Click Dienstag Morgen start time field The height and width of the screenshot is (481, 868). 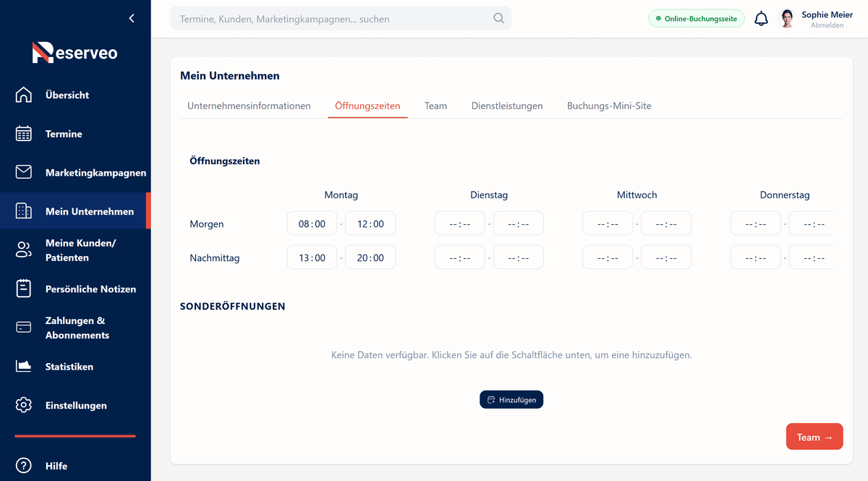pyautogui.click(x=460, y=224)
